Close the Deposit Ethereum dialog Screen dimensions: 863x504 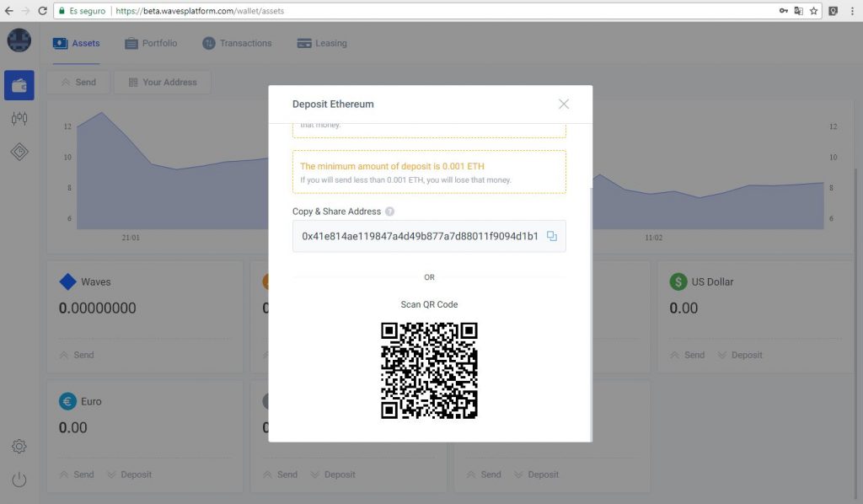(564, 104)
